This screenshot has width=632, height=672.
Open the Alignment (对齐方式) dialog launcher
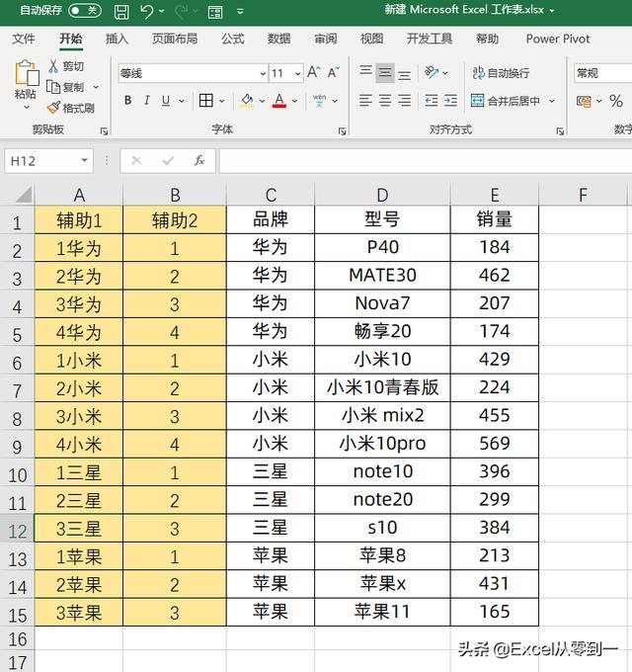point(560,131)
